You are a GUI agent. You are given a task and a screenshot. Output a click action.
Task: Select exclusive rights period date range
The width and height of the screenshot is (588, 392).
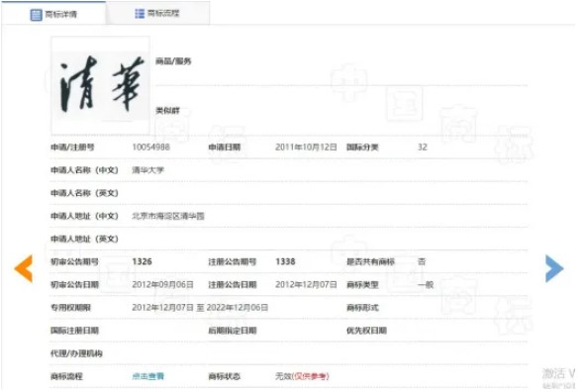(x=200, y=308)
